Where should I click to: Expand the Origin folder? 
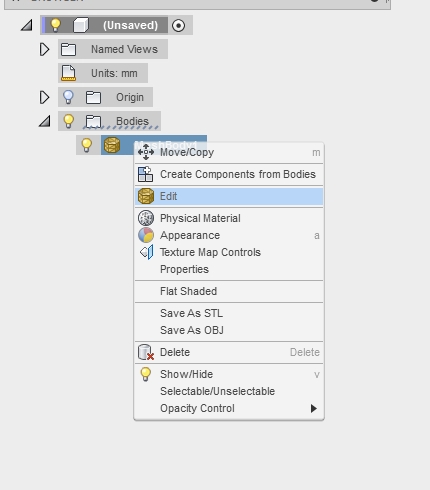(44, 97)
